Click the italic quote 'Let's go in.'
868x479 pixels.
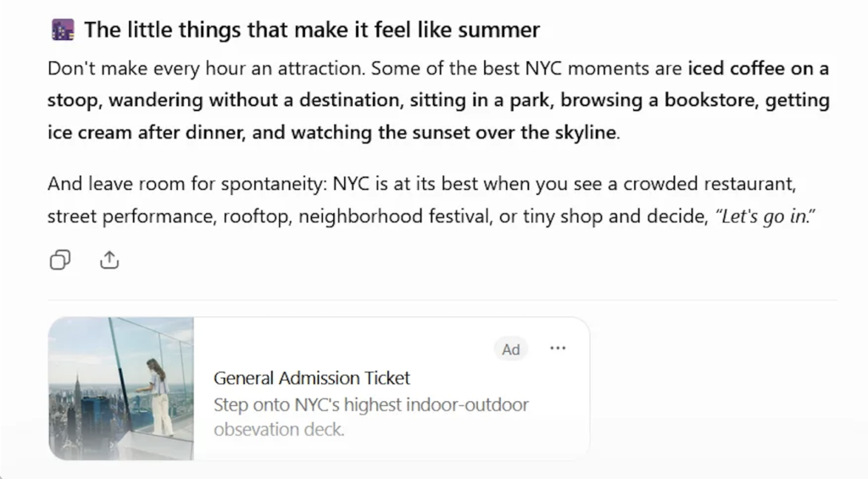pos(765,216)
